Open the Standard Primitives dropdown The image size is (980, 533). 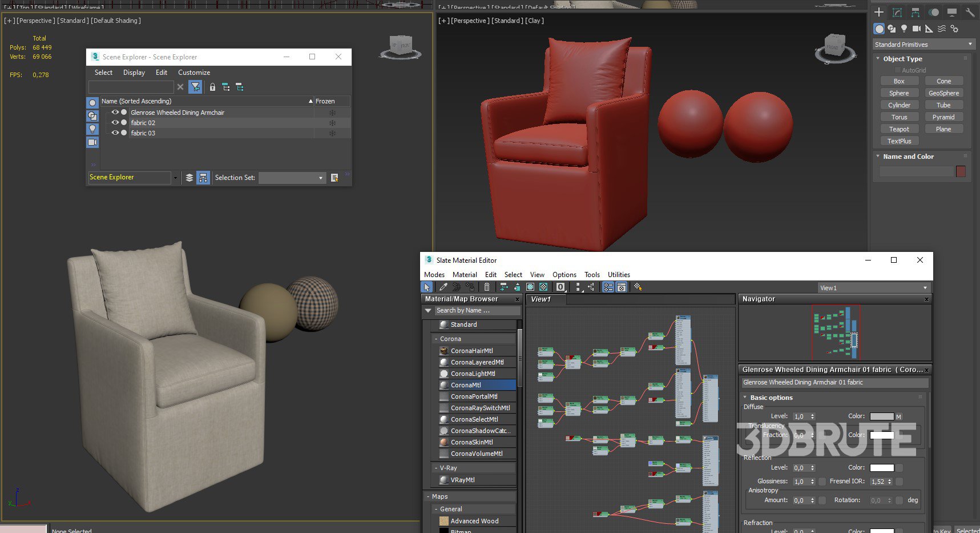pyautogui.click(x=923, y=45)
